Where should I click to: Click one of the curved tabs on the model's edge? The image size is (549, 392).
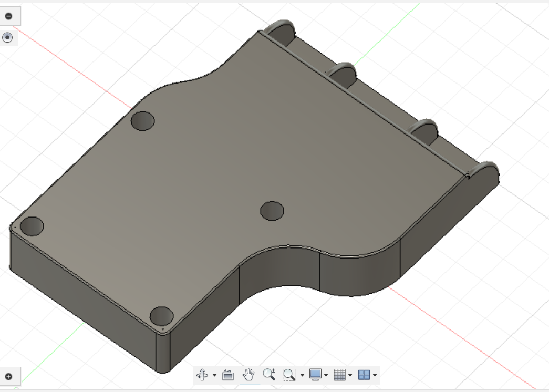342,74
